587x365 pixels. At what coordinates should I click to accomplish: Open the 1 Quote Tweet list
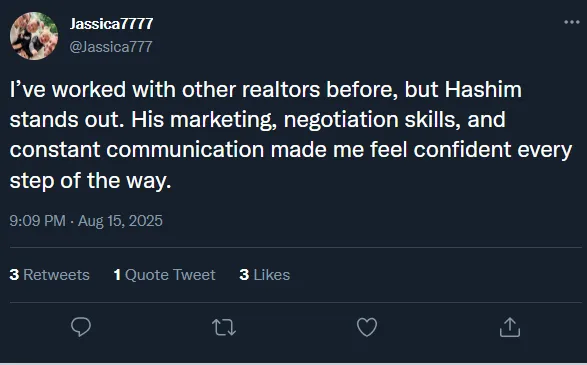tap(165, 275)
